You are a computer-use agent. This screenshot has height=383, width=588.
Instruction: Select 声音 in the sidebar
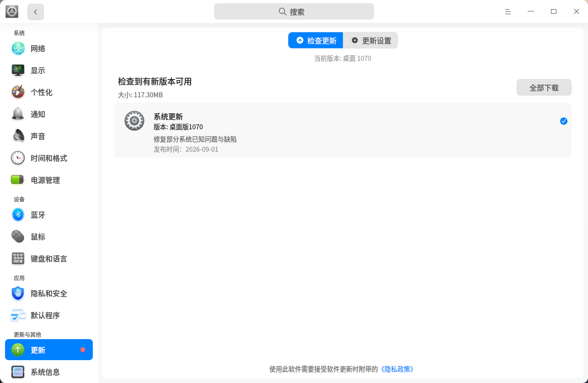pyautogui.click(x=49, y=136)
